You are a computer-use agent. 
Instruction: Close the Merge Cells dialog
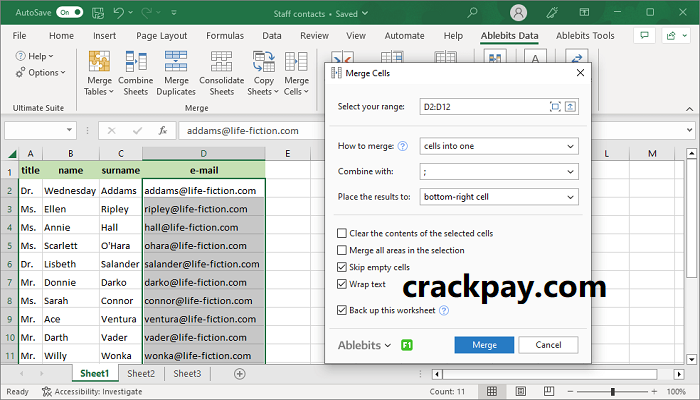pos(580,73)
